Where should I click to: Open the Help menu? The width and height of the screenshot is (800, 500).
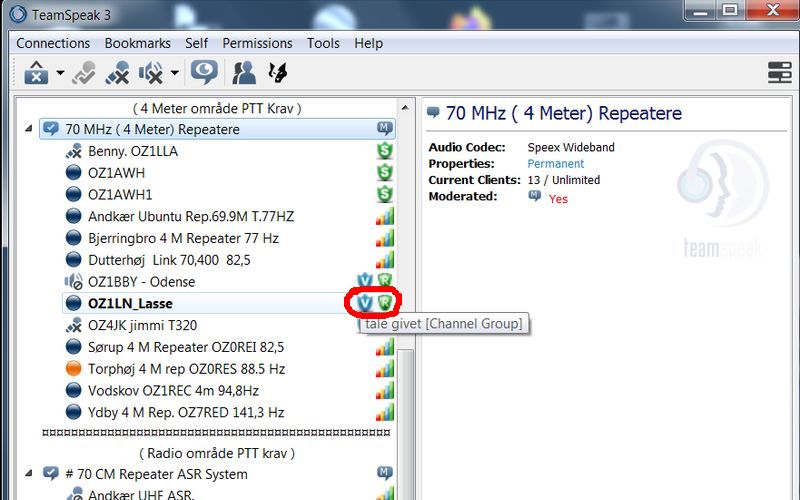point(368,43)
